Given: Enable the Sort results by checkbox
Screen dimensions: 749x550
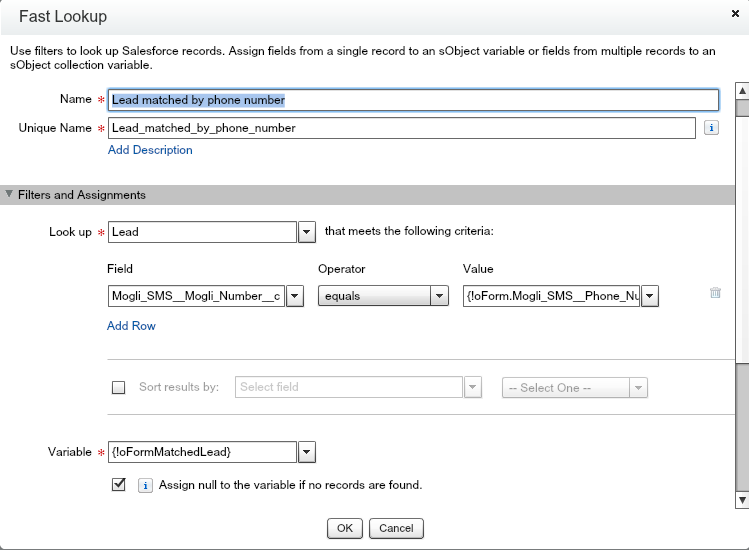Looking at the screenshot, I should click(x=119, y=388).
